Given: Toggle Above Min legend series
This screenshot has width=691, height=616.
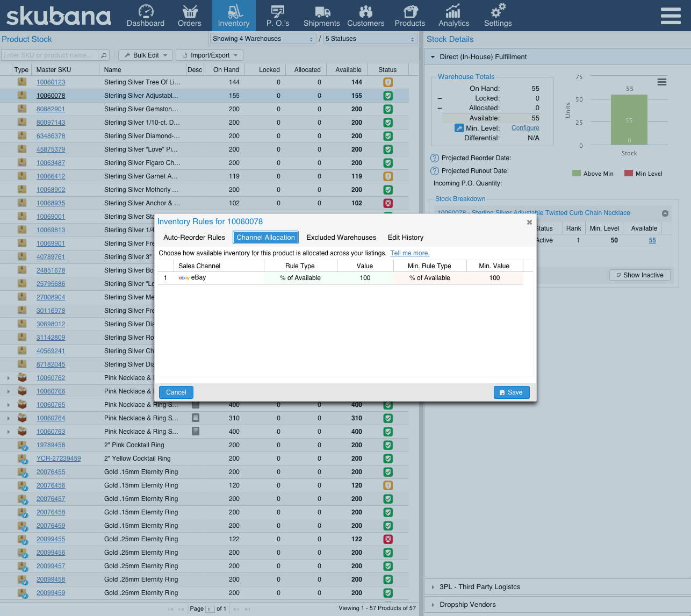Looking at the screenshot, I should tap(593, 174).
